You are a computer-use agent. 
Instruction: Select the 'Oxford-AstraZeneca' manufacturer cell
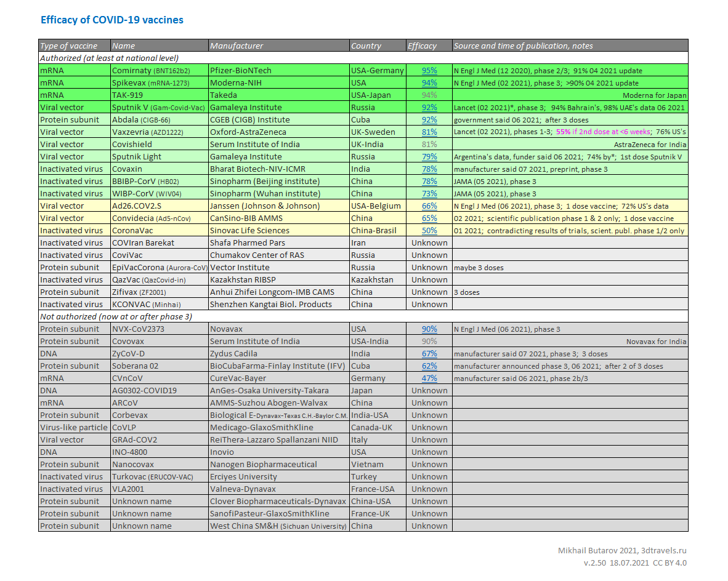[278, 132]
